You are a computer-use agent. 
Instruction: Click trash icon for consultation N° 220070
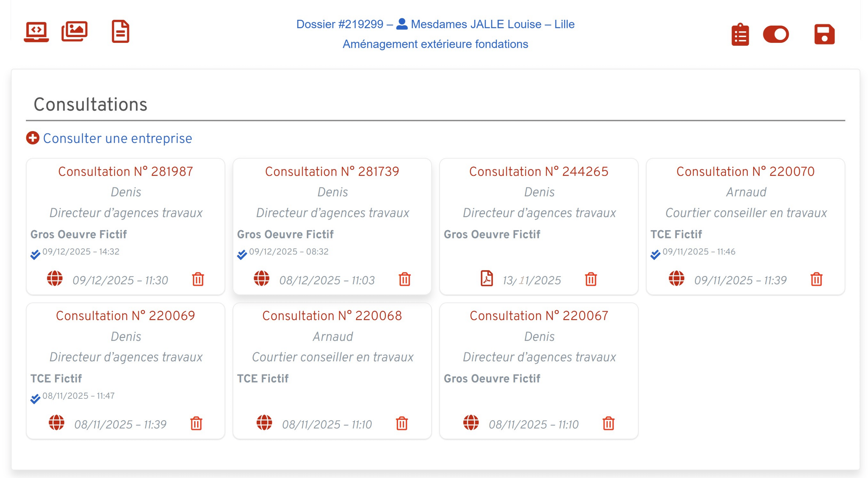point(816,279)
